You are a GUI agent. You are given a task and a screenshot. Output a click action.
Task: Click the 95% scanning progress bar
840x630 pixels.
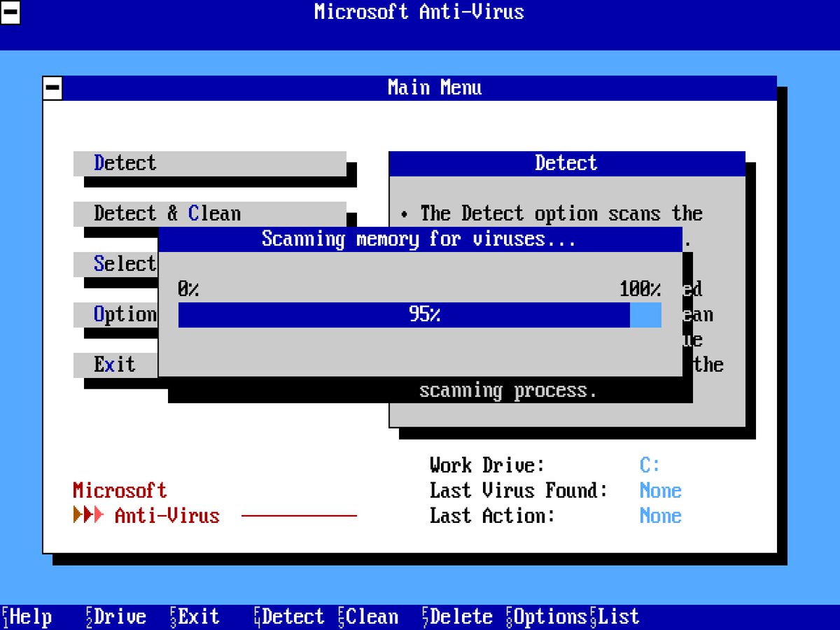pyautogui.click(x=420, y=315)
